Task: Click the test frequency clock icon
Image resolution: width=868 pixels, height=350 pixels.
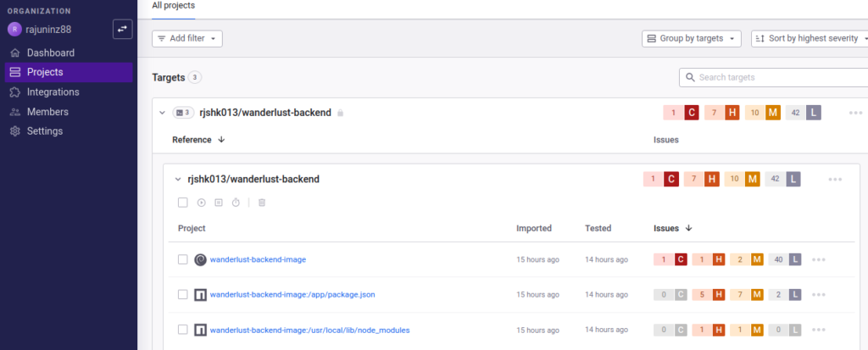Action: (236, 203)
